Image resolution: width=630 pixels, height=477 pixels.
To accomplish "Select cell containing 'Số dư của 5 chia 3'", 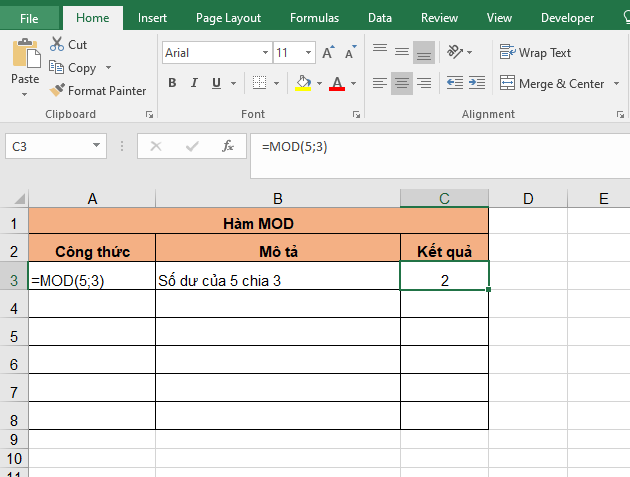I will pos(278,276).
